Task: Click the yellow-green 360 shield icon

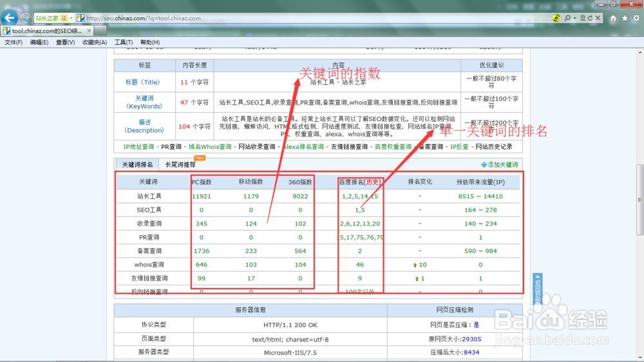Action: click(x=556, y=18)
